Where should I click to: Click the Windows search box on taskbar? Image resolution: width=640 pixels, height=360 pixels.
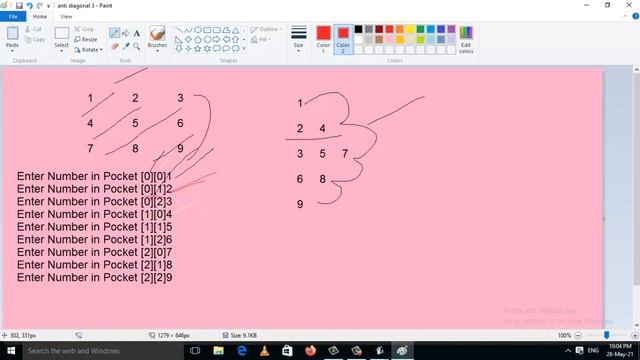click(103, 351)
